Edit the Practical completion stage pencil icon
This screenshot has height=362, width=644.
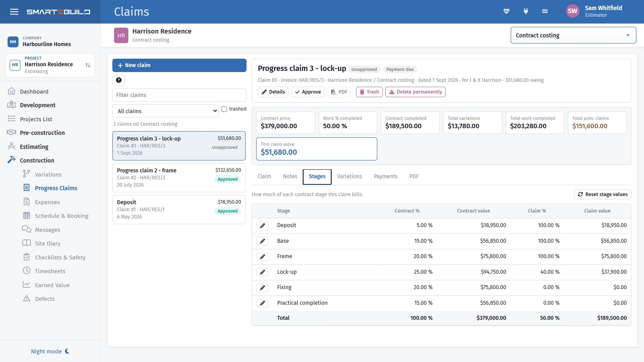pyautogui.click(x=262, y=303)
